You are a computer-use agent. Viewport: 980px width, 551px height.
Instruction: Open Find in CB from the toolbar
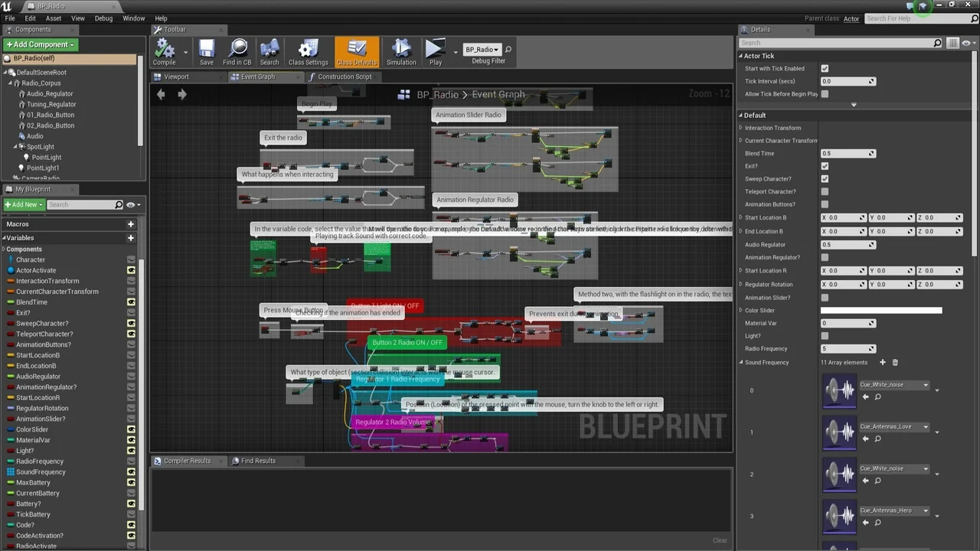pos(237,52)
